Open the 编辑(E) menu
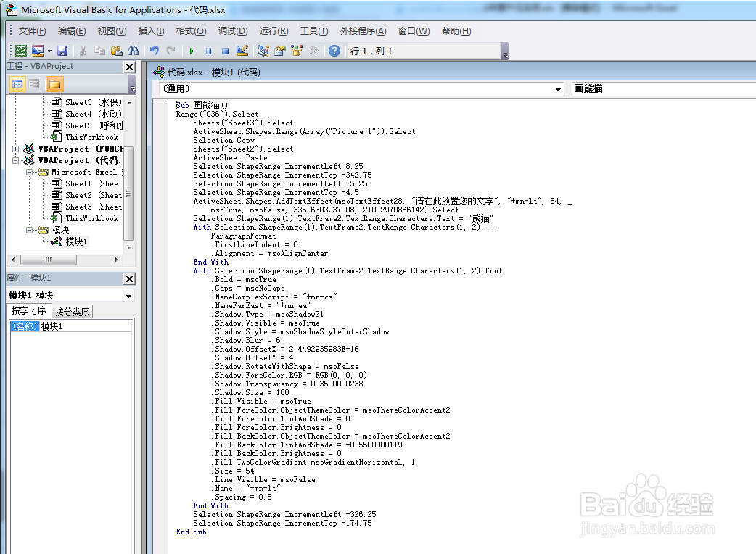The height and width of the screenshot is (554, 756). pyautogui.click(x=72, y=31)
